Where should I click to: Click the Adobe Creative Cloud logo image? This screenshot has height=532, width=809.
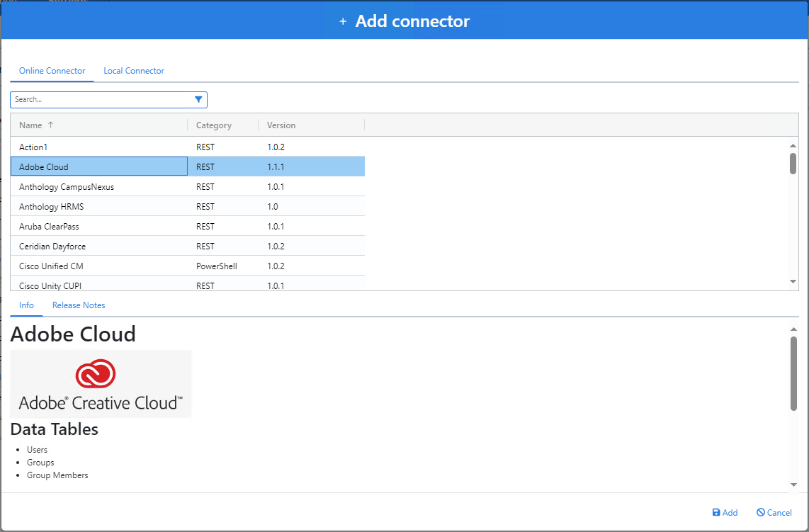click(x=101, y=384)
